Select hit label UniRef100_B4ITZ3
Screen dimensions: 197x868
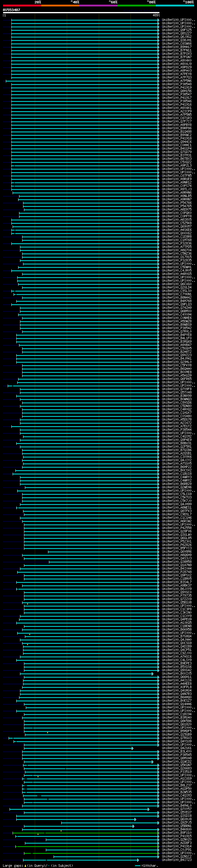(177, 860)
